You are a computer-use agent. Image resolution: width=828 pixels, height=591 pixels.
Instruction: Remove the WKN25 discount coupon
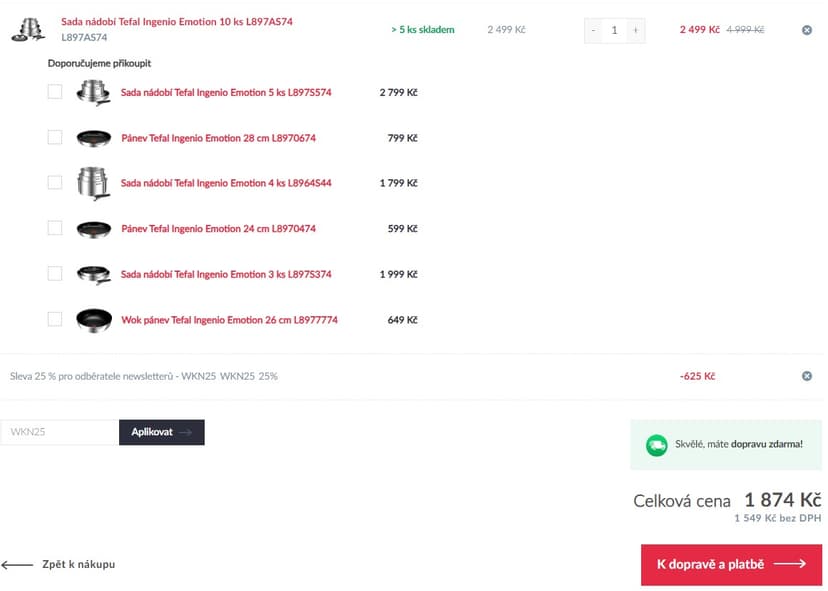[806, 376]
